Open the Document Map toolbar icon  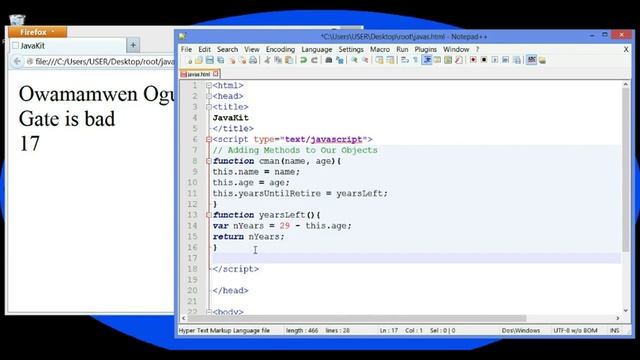click(448, 60)
